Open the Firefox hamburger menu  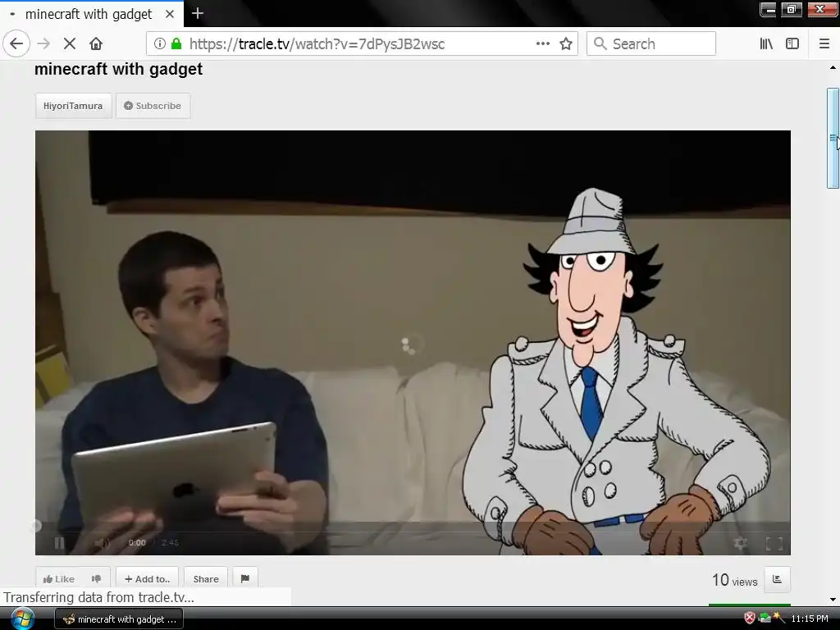pos(824,43)
